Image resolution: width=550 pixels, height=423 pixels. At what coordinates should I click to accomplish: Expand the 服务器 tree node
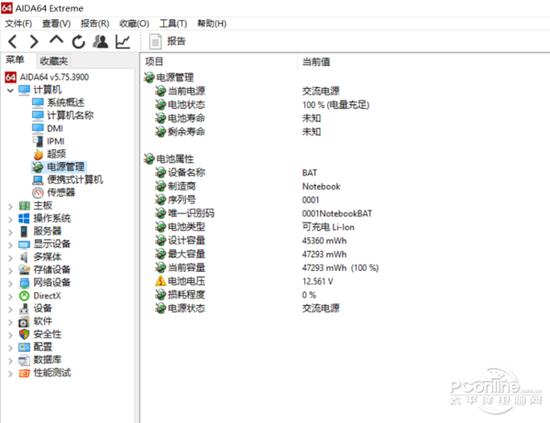(x=10, y=232)
